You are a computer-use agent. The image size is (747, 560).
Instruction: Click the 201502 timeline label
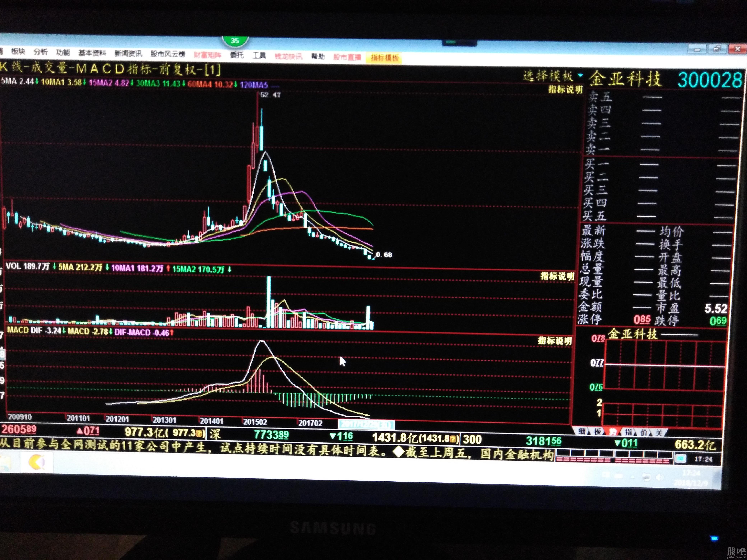tap(255, 422)
